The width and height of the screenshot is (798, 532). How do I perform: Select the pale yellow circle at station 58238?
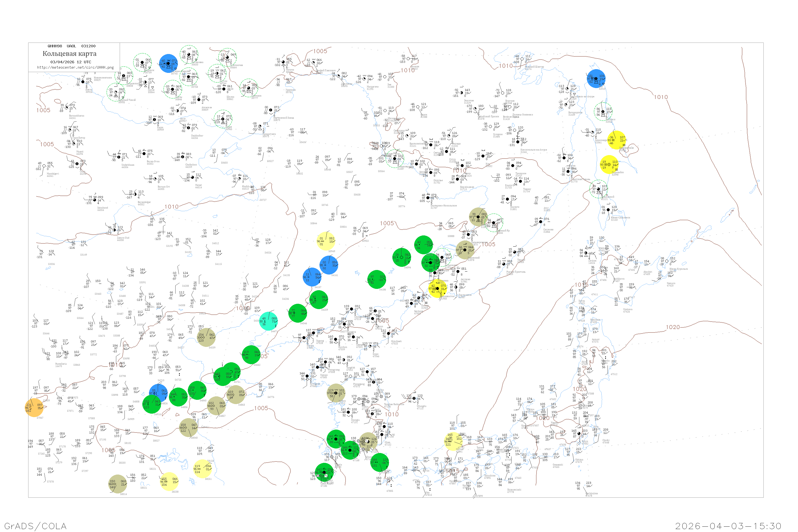(x=169, y=481)
